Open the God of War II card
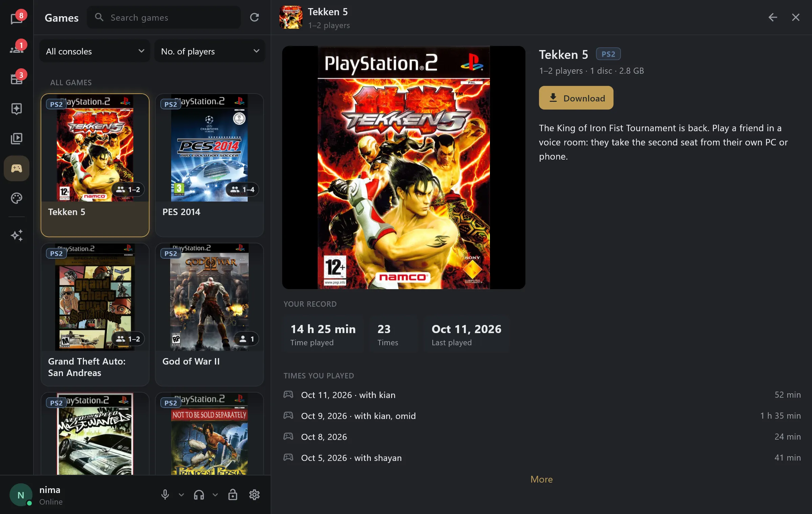The width and height of the screenshot is (812, 514). click(209, 315)
